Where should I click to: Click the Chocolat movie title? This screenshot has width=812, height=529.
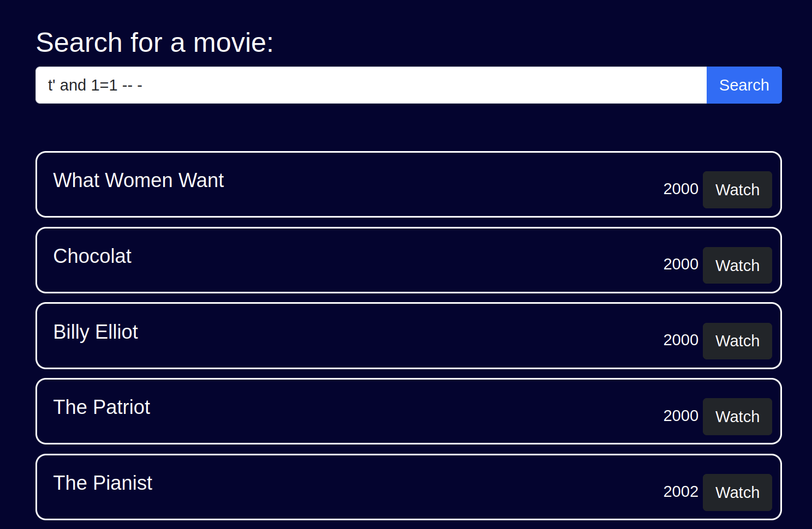tap(92, 256)
